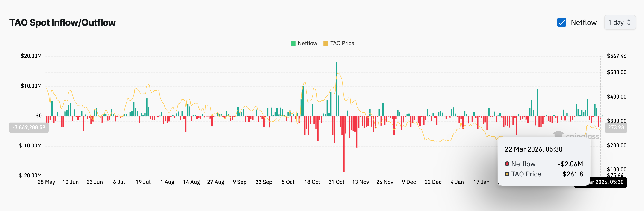The height and width of the screenshot is (211, 644).
Task: Click the Netflow label beside the checkbox
Action: 584,23
